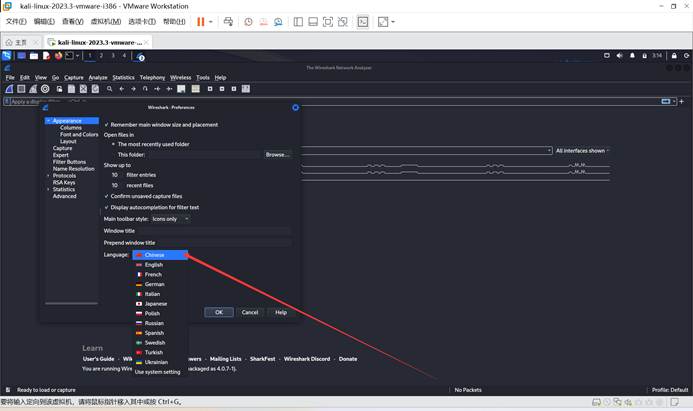This screenshot has height=411, width=693.
Task: Open the terminal emulator in Kali panel
Action: coord(69,56)
